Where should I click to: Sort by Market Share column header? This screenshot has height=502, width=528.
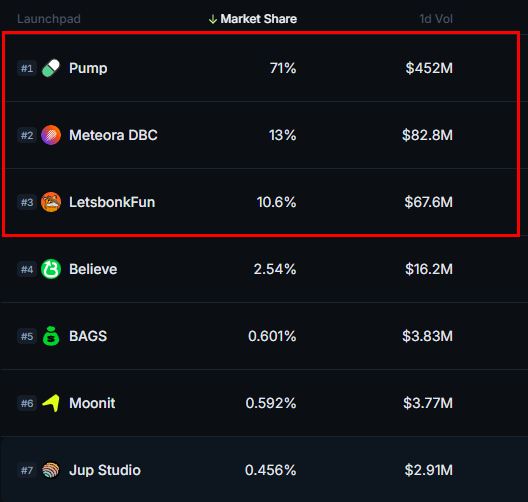pos(259,19)
